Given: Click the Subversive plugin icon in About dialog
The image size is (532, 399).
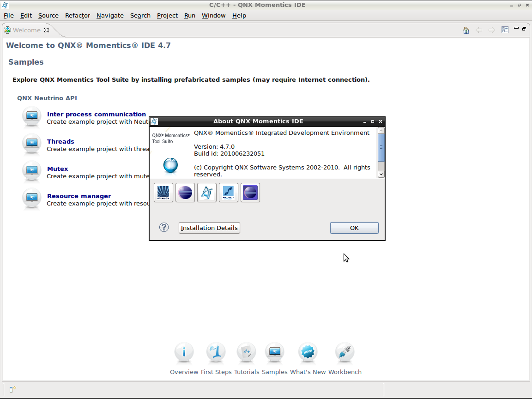Looking at the screenshot, I should pyautogui.click(x=229, y=193).
